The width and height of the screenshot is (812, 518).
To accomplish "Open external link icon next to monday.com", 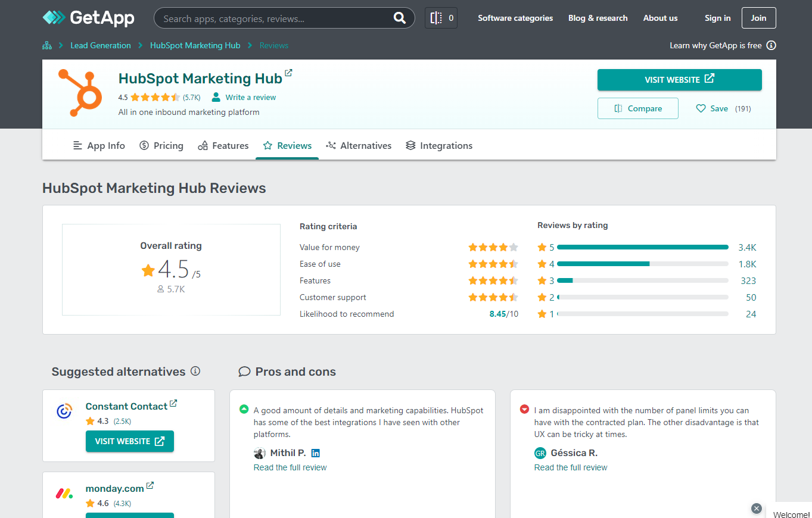I will [150, 485].
